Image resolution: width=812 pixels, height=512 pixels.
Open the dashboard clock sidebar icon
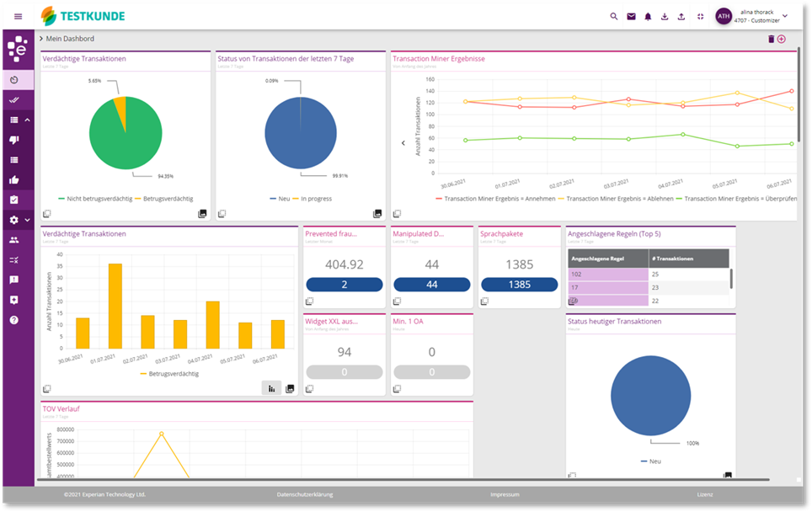coord(14,80)
